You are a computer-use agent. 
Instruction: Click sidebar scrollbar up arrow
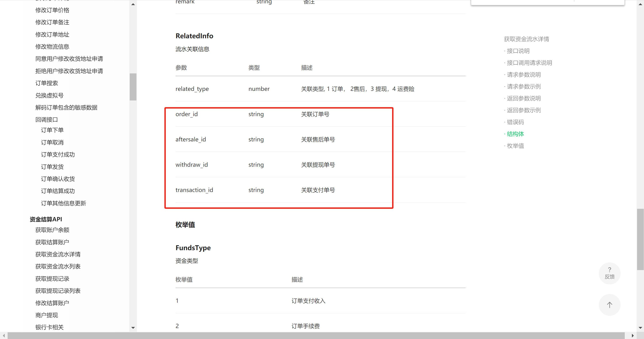coord(133,4)
